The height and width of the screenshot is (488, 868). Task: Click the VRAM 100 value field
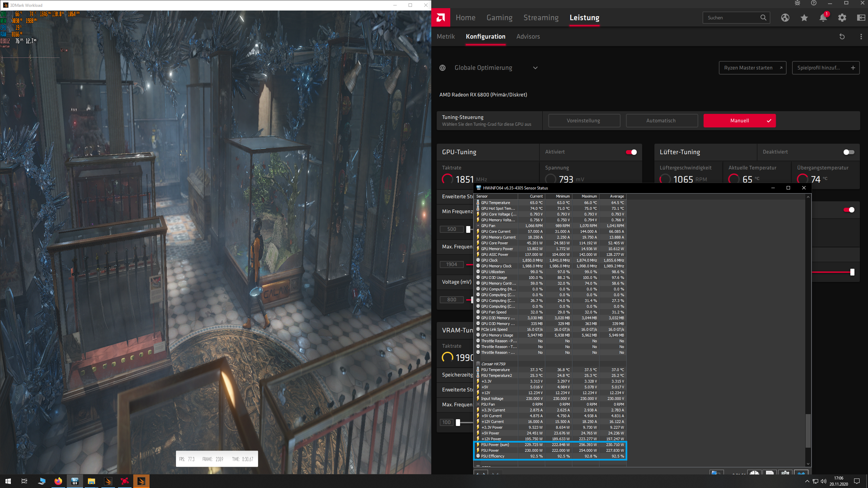(x=447, y=423)
